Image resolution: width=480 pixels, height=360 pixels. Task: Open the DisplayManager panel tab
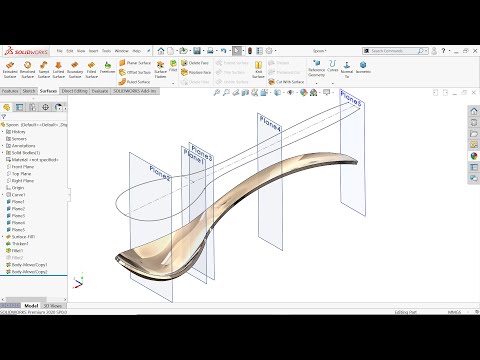tap(58, 107)
